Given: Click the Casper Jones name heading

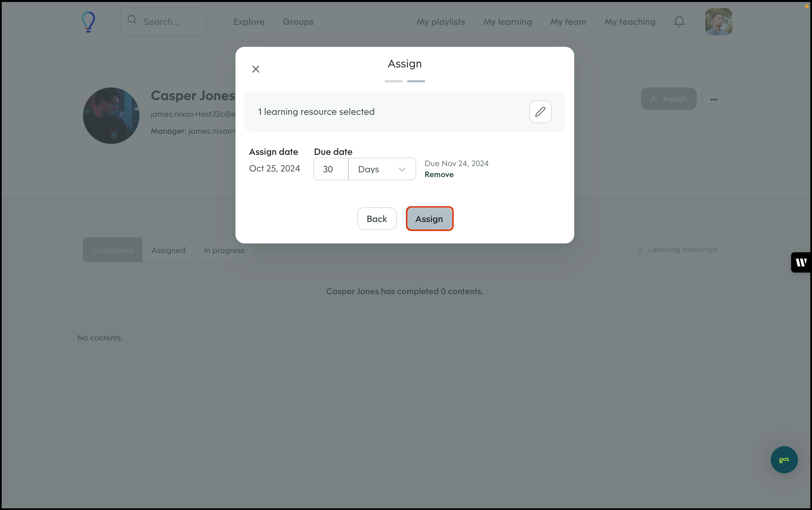Looking at the screenshot, I should click(193, 95).
